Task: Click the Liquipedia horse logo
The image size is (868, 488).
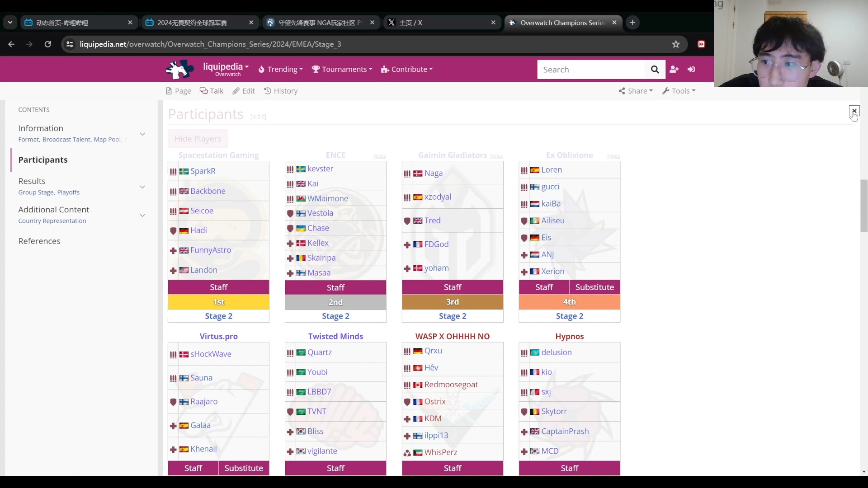Action: click(x=180, y=69)
